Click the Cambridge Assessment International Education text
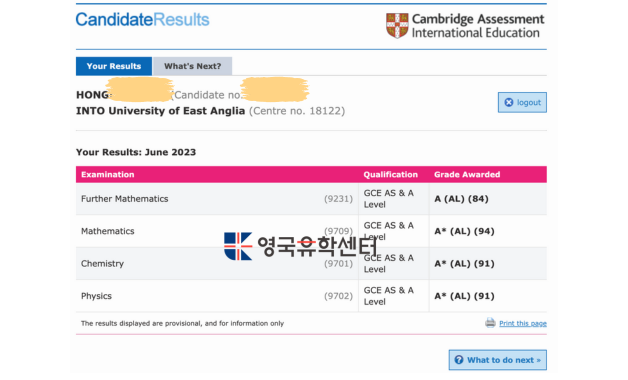Viewport: 628px width, 380px height. pos(477,26)
